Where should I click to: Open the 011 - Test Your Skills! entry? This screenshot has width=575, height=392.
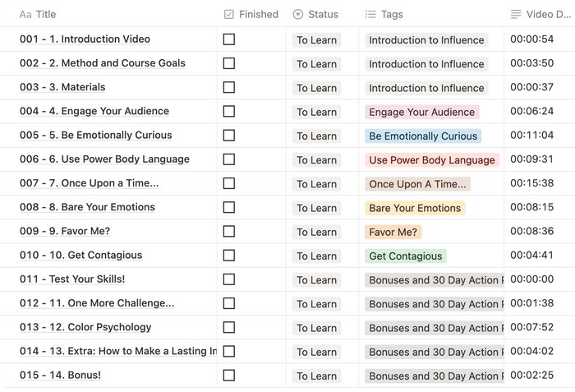72,279
